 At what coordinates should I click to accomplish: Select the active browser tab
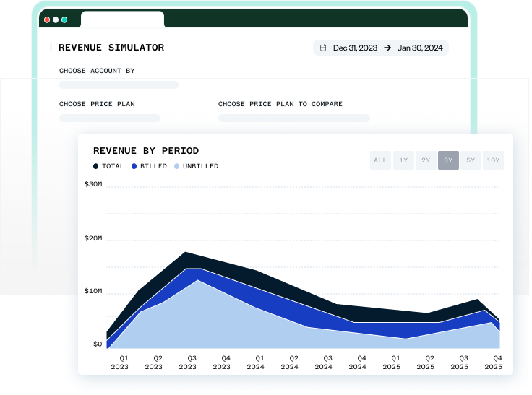(122, 19)
